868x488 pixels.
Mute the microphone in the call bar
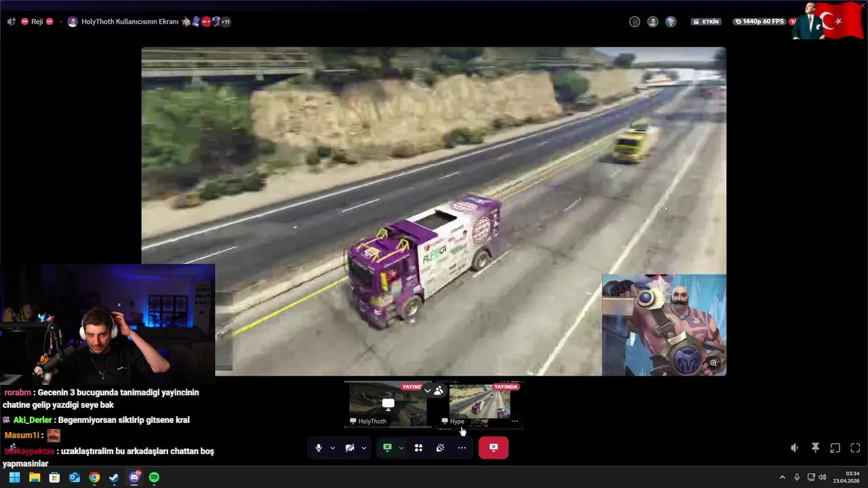[x=319, y=448]
